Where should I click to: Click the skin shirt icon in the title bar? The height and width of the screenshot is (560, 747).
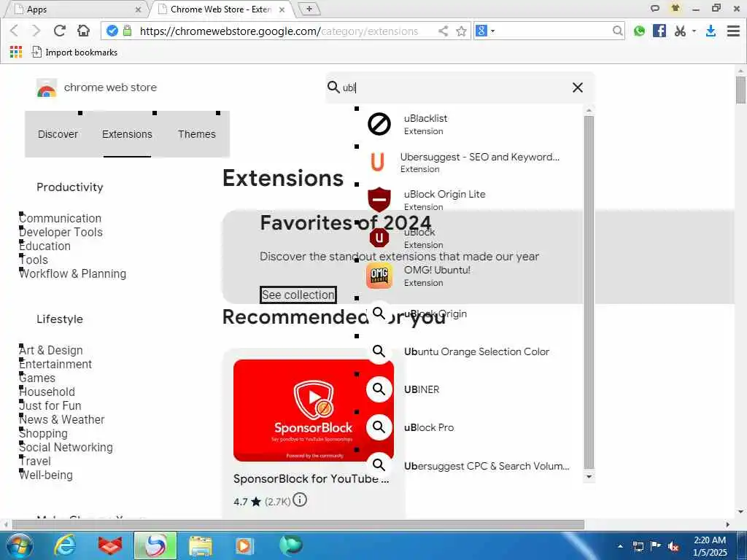675,8
